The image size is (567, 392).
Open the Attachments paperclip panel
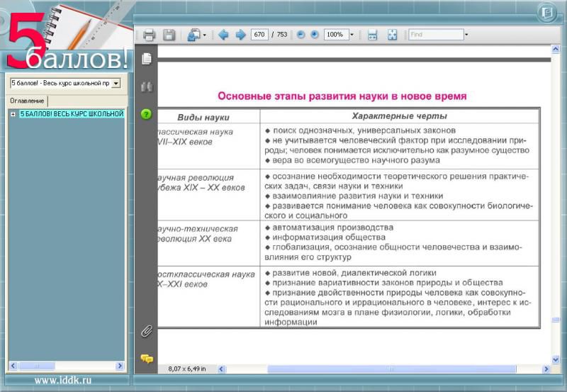pyautogui.click(x=146, y=331)
